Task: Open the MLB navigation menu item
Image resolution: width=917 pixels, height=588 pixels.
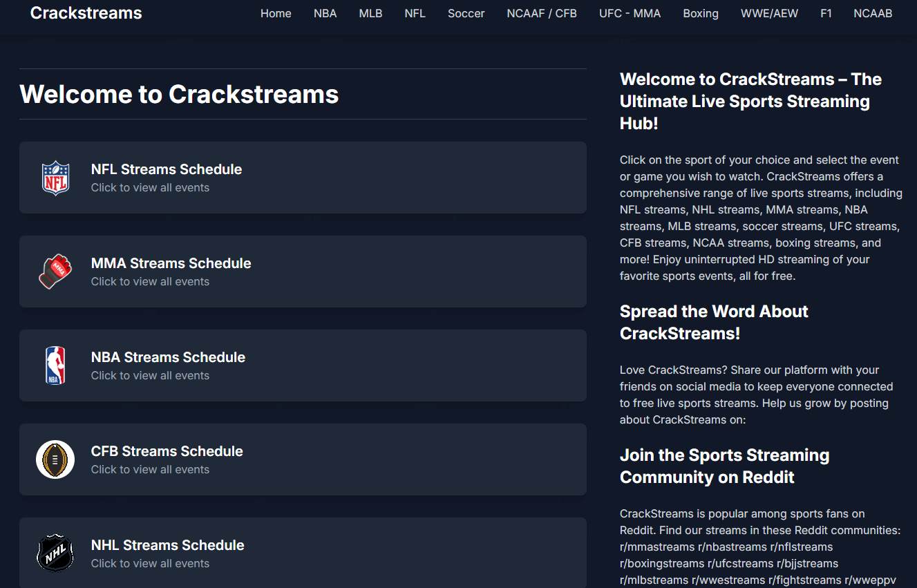Action: (371, 13)
